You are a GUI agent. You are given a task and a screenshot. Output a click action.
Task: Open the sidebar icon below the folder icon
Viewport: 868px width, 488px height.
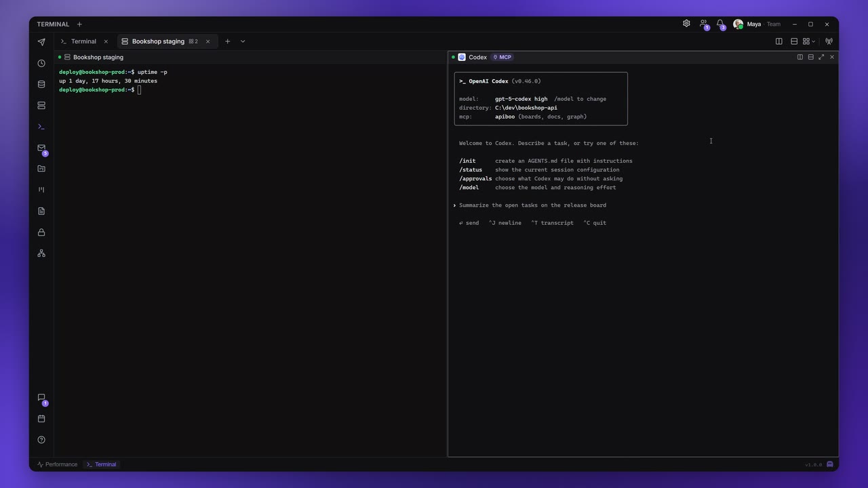point(41,190)
